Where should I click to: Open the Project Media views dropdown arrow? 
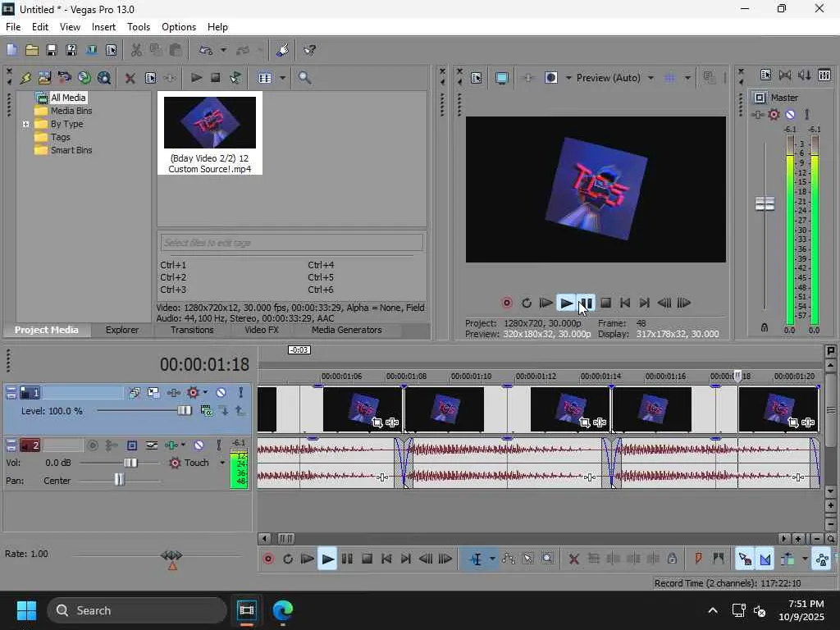[282, 78]
